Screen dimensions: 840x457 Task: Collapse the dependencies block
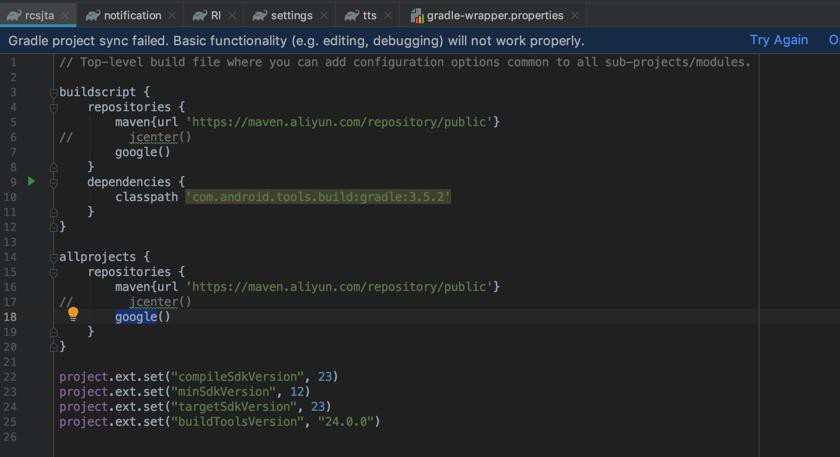(54, 183)
